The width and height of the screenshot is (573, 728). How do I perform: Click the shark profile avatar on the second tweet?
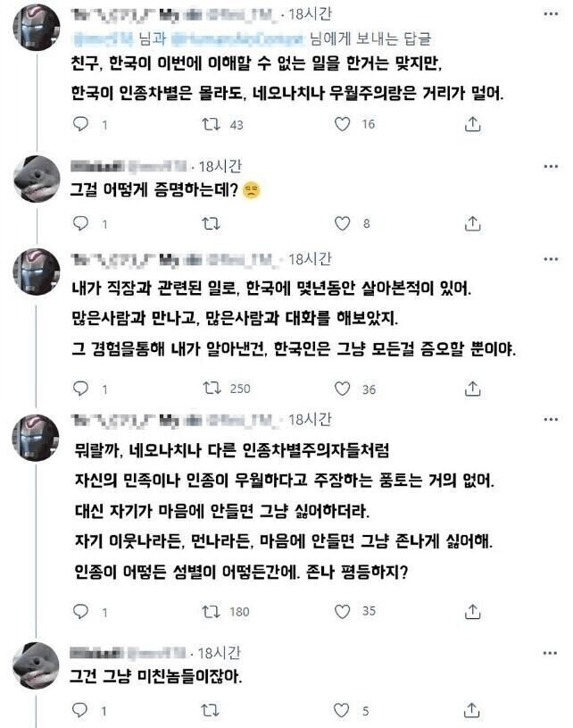(37, 175)
